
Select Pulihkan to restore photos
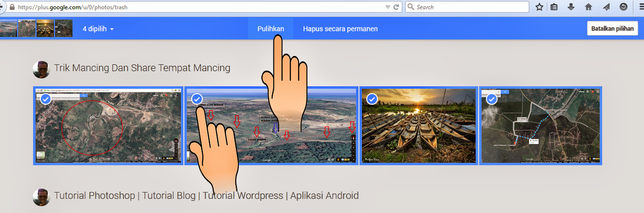coord(271,29)
